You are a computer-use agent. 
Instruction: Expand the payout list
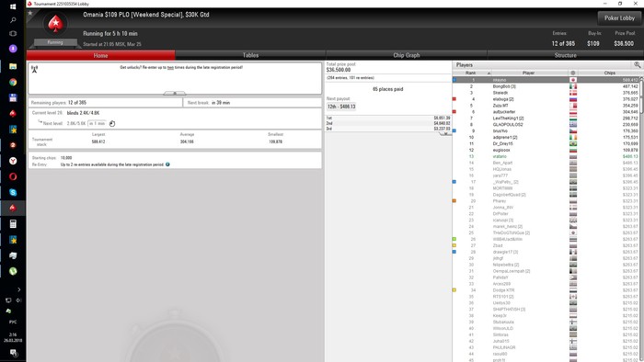click(444, 133)
